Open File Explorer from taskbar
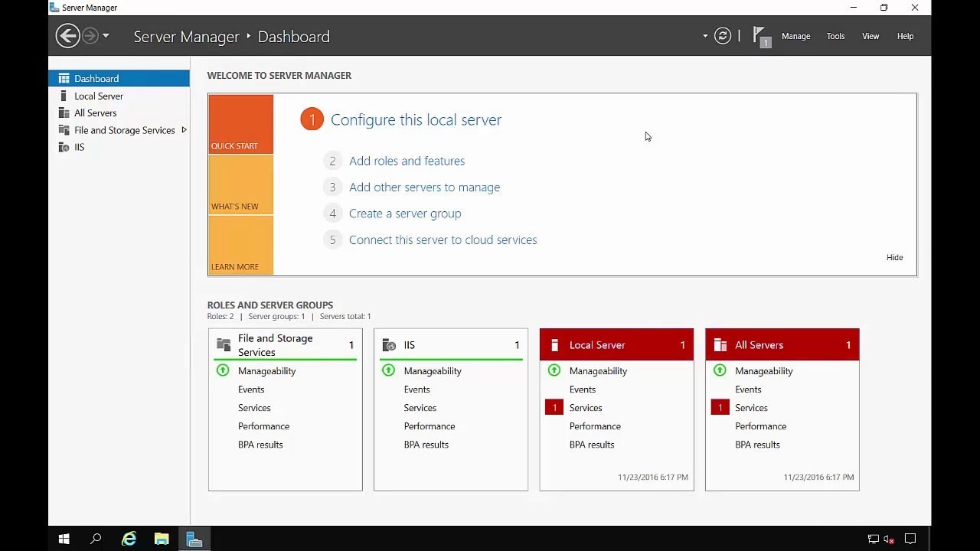 [162, 539]
